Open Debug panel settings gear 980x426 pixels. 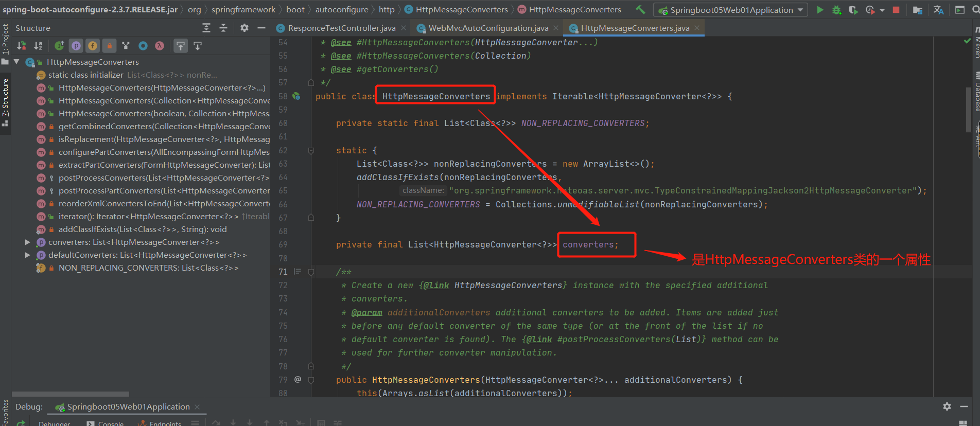[x=947, y=406]
